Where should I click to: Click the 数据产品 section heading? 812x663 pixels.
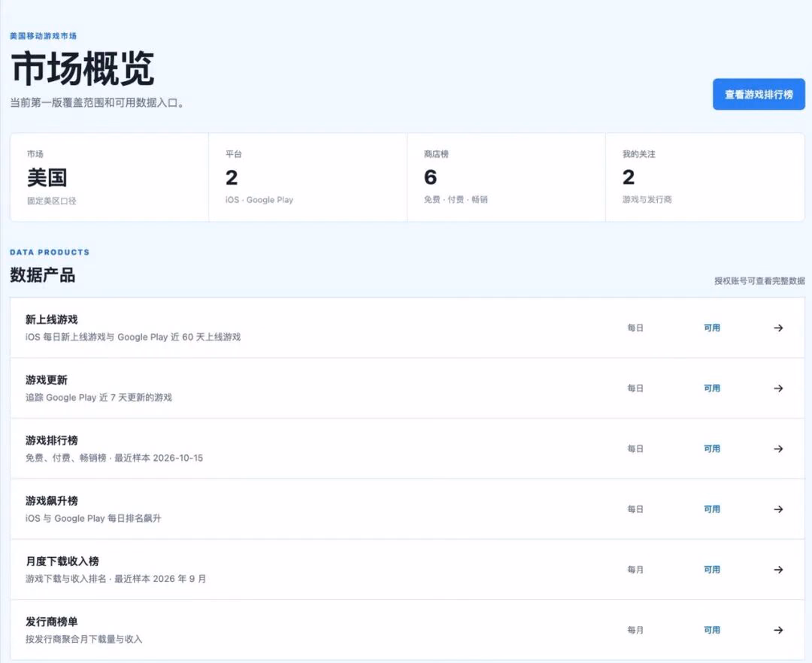pyautogui.click(x=42, y=275)
